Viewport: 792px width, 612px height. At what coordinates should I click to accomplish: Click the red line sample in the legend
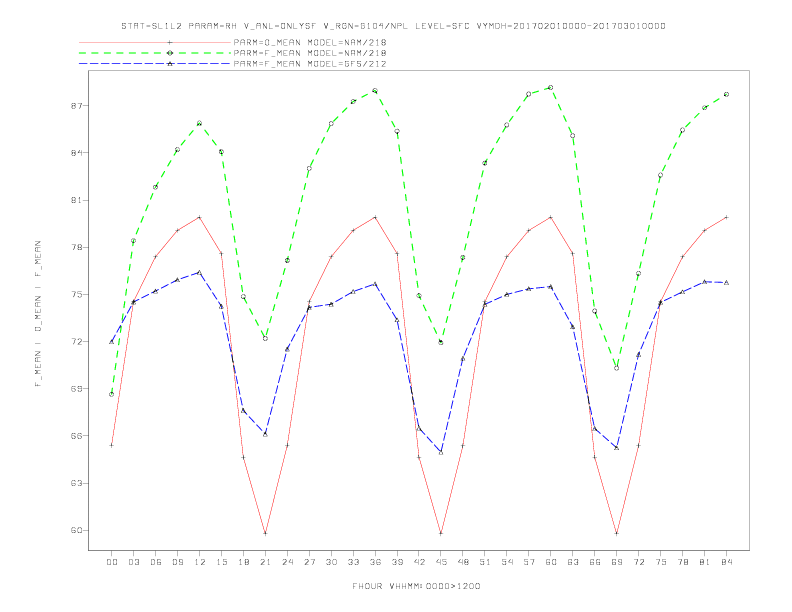155,42
